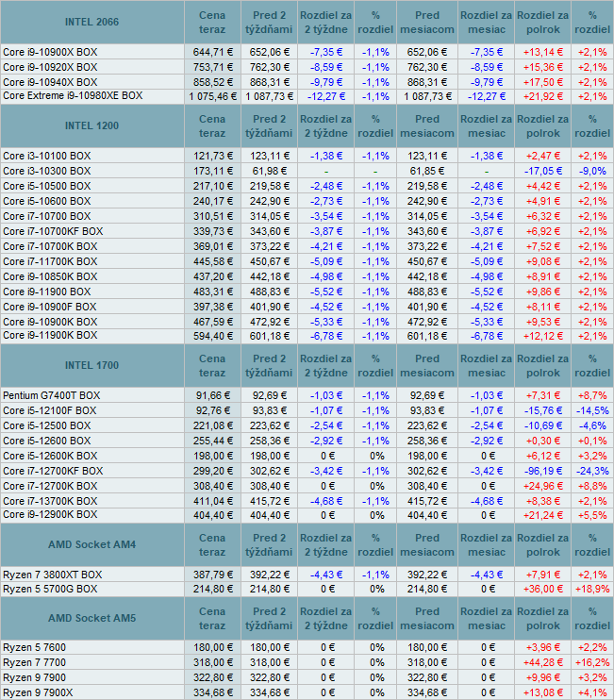Click the Core i7-13700K BOX row name

coord(50,501)
